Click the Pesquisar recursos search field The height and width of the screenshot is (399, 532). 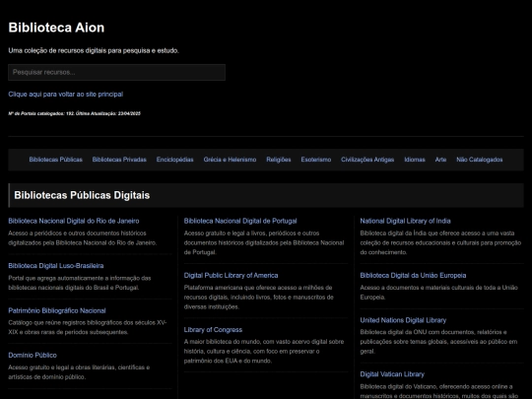tap(116, 72)
